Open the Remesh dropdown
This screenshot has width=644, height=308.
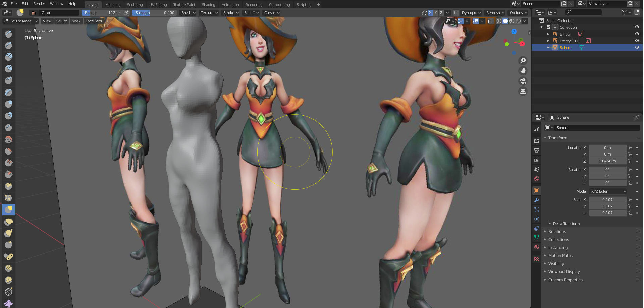495,13
